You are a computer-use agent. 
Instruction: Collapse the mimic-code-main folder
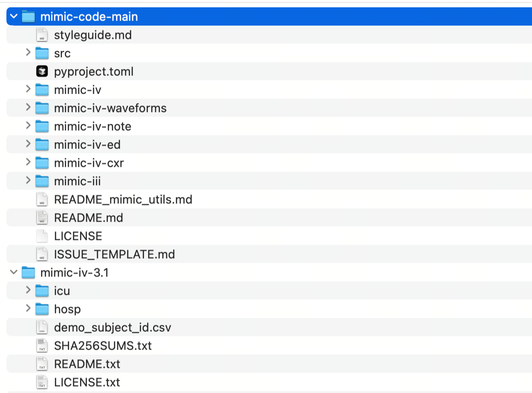[x=14, y=17]
